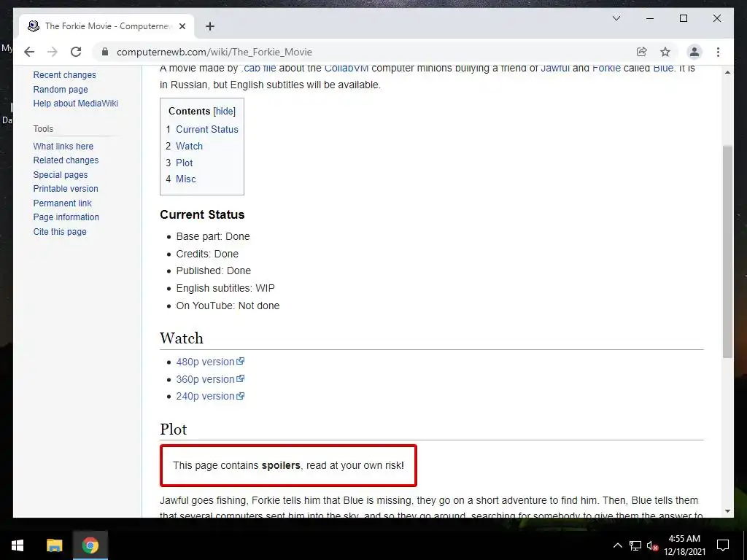
Task: Click the Tools sidebar heading
Action: 43,128
